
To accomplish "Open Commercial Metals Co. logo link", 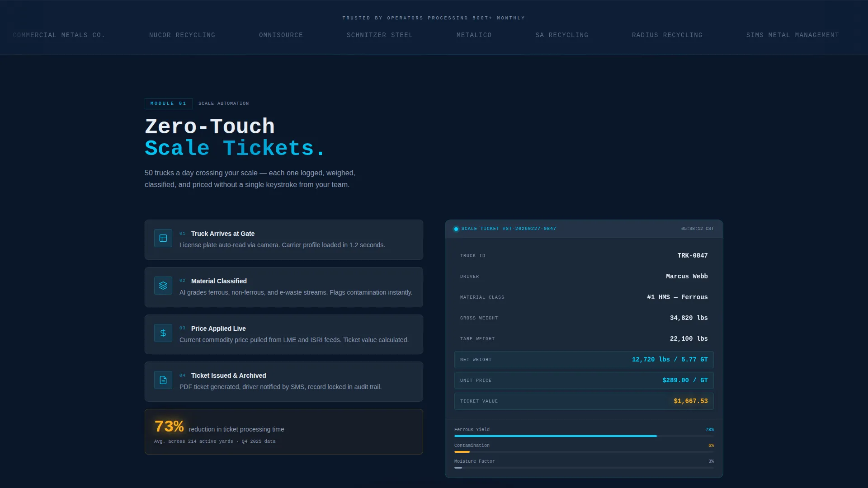I will [x=59, y=35].
